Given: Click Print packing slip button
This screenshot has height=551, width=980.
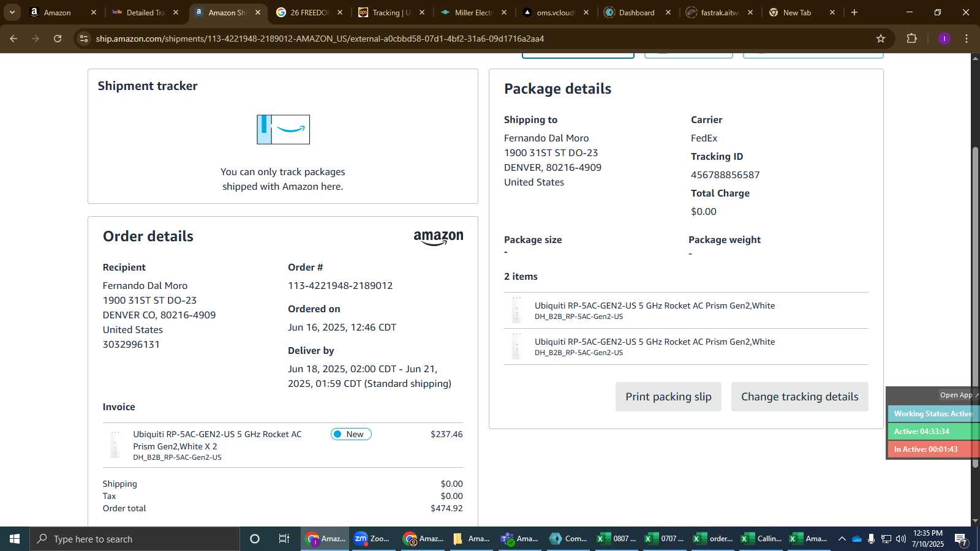Looking at the screenshot, I should coord(668,397).
